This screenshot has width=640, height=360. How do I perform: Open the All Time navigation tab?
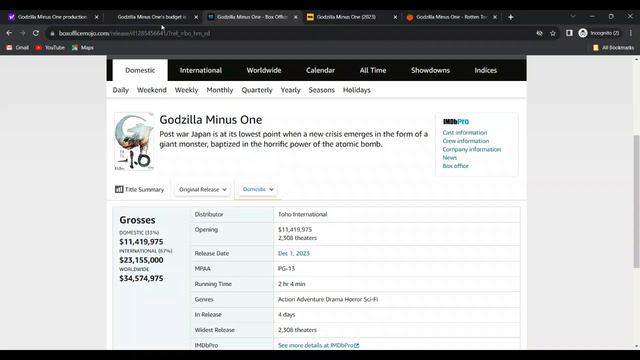click(x=373, y=70)
